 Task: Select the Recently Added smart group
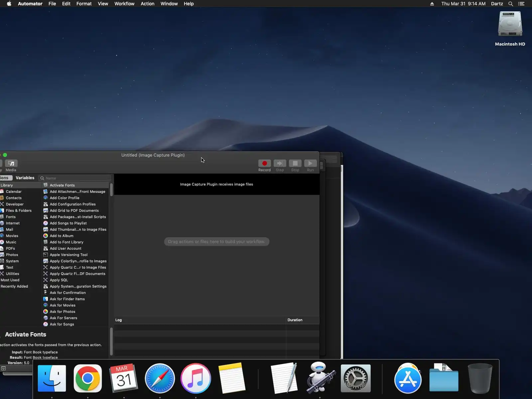(21, 286)
